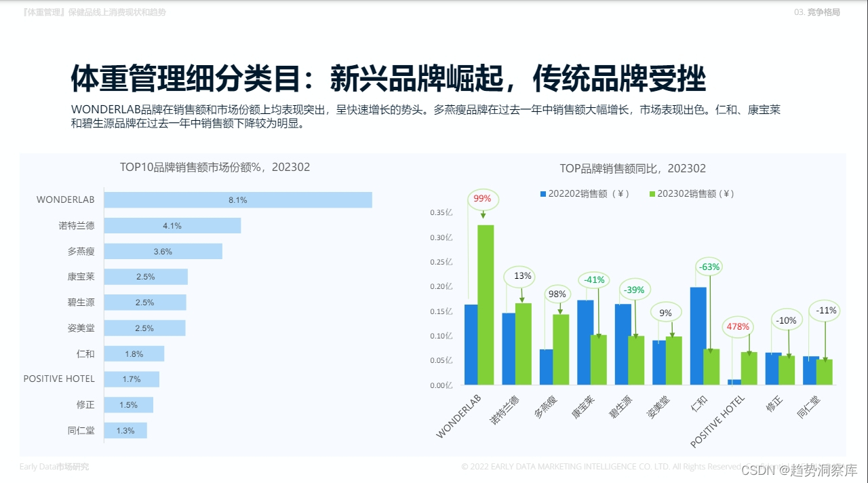Click chart title TOP品牌销售额同比，202302
The height and width of the screenshot is (483, 868).
[x=633, y=168]
